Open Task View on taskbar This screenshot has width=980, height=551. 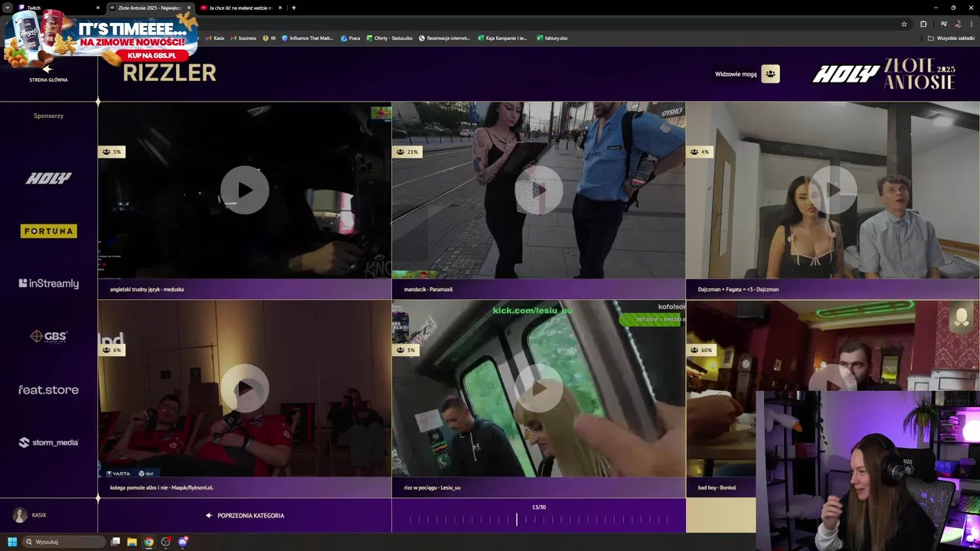[x=116, y=542]
